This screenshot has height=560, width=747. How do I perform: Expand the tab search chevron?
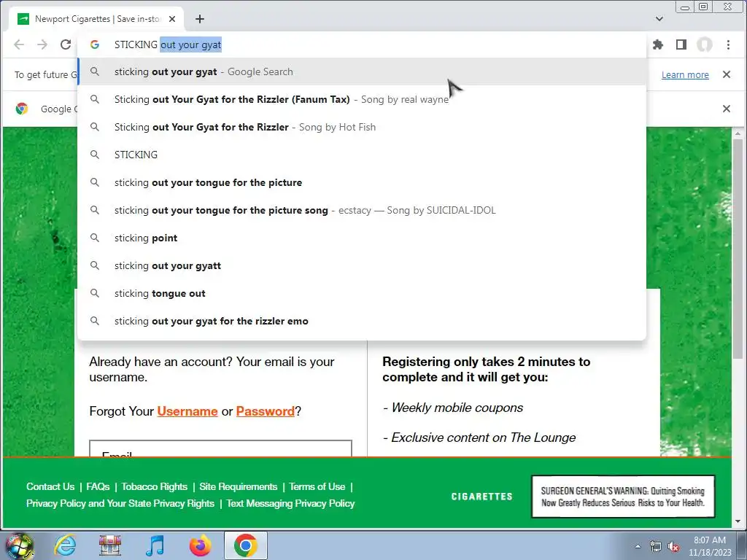[x=659, y=19]
